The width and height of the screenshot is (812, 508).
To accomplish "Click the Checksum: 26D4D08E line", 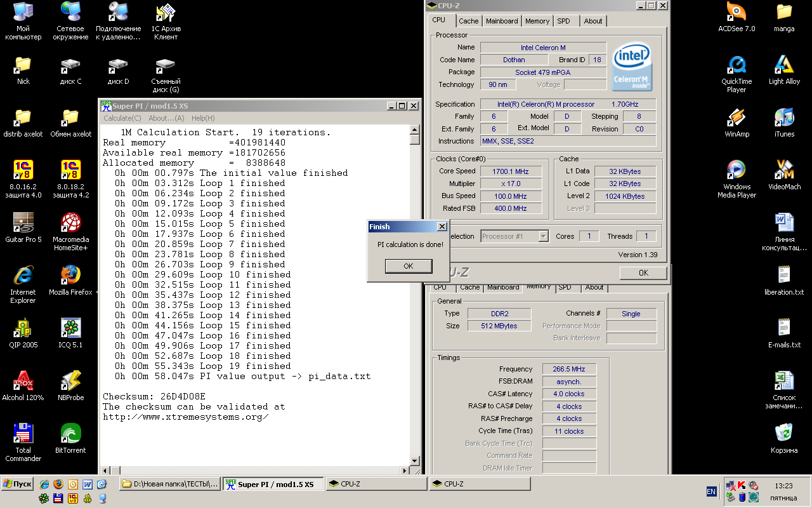I will point(154,396).
